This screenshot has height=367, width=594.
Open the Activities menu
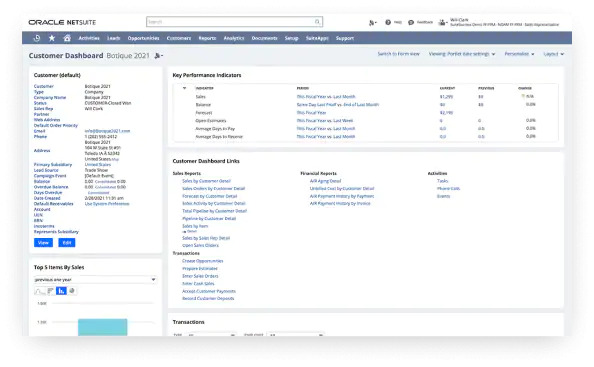pyautogui.click(x=89, y=38)
